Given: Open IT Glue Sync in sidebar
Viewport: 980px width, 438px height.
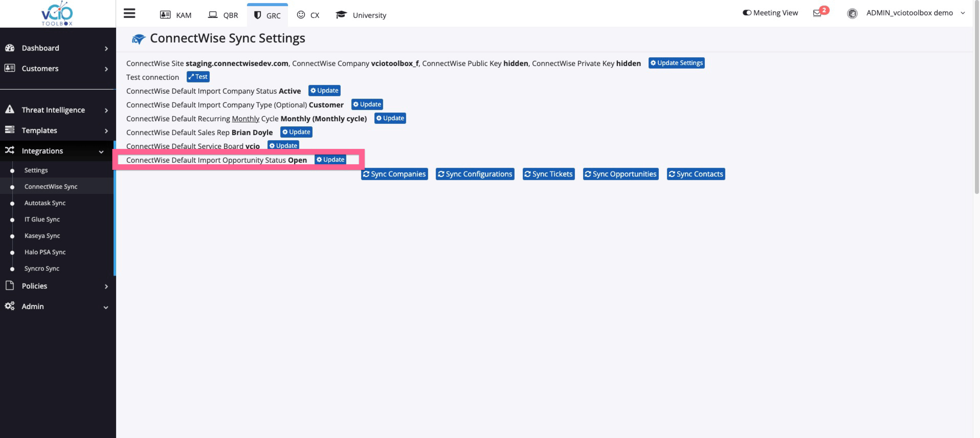Looking at the screenshot, I should 42,220.
